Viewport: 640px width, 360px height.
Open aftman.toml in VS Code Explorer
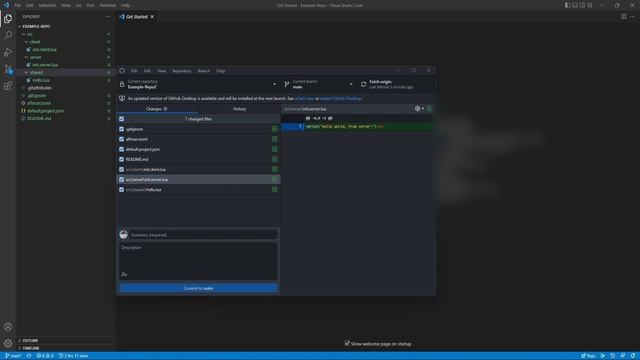[39, 103]
